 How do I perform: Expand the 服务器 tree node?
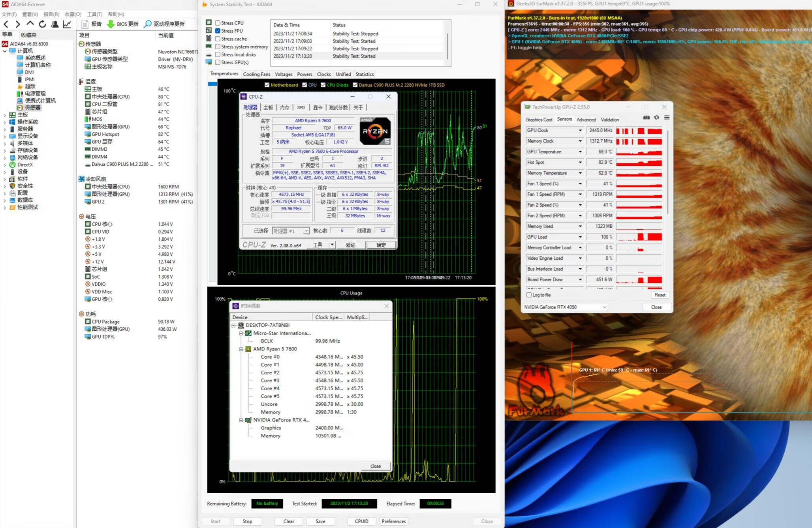click(5, 129)
